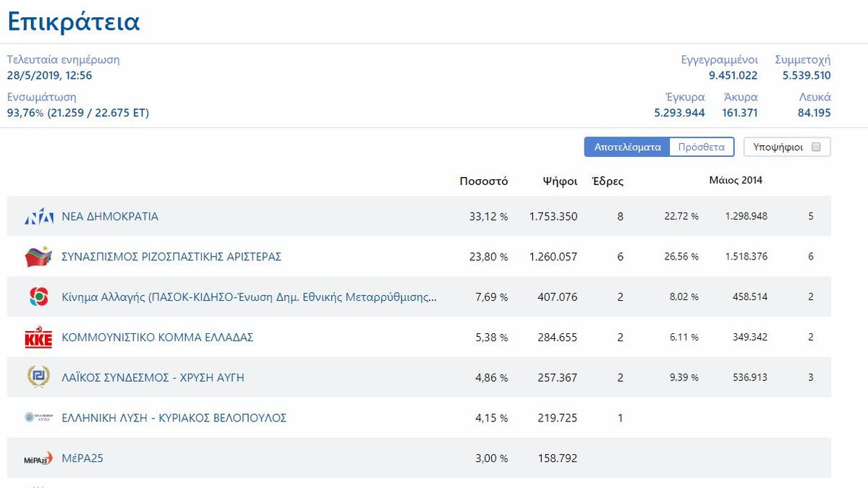Click the vote count 284.655

pyautogui.click(x=558, y=338)
